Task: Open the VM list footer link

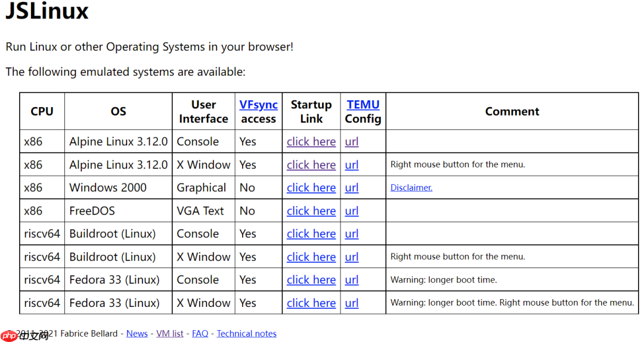Action: [169, 334]
